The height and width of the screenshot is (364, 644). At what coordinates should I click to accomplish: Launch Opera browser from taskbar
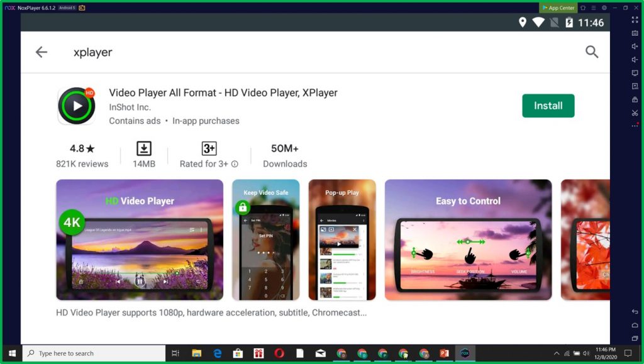tap(279, 353)
